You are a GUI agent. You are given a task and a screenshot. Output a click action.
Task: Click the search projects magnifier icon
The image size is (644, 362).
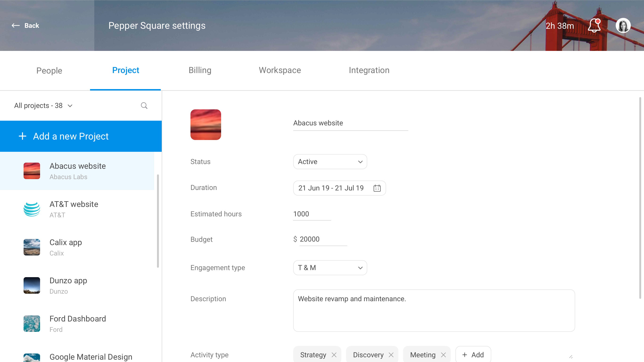144,106
